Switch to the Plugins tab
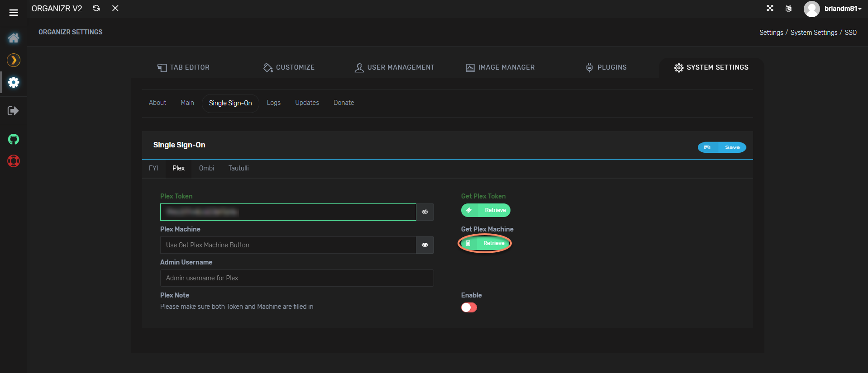 [x=606, y=67]
